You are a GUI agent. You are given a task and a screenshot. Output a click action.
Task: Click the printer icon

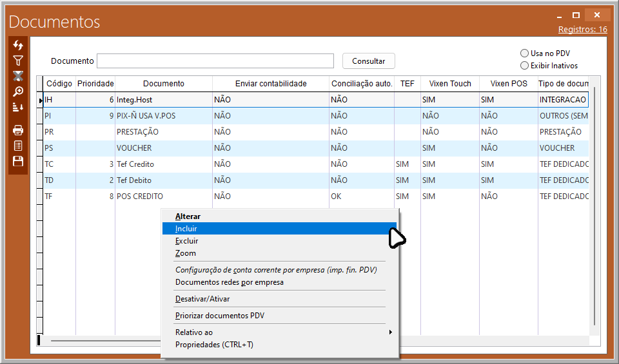18,130
